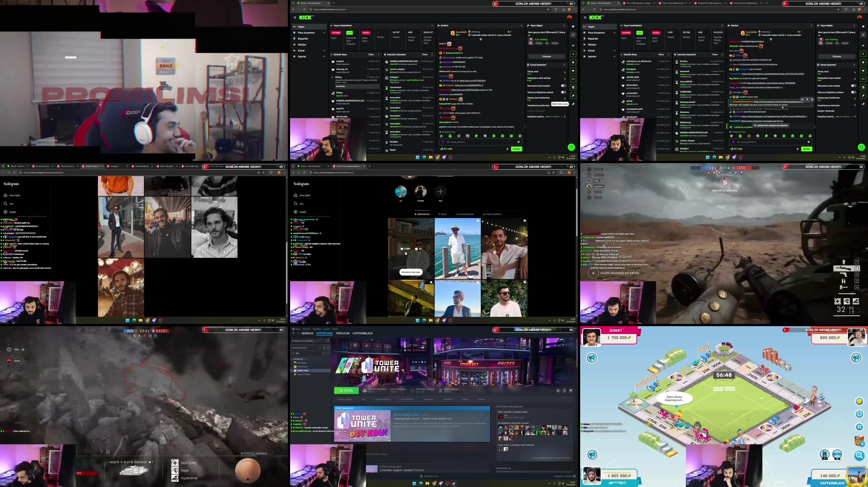Click pencil edit icon in top-center Kick rail

(x=573, y=34)
